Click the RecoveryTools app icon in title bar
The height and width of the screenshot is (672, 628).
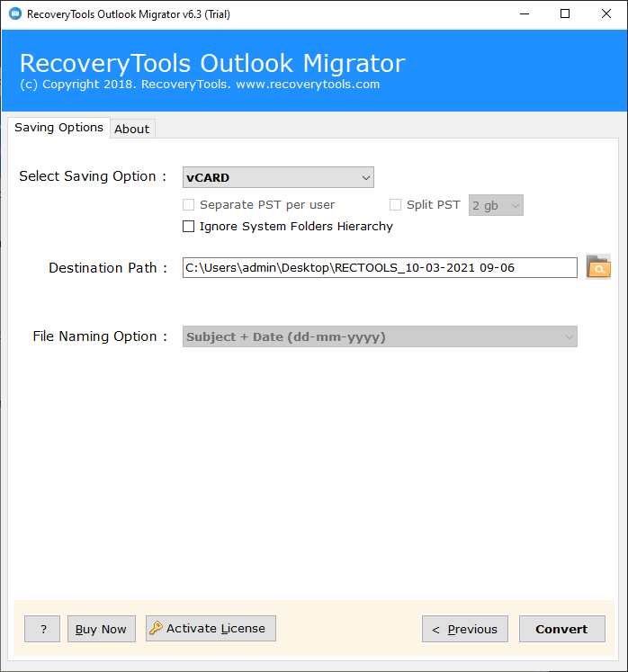[15, 13]
